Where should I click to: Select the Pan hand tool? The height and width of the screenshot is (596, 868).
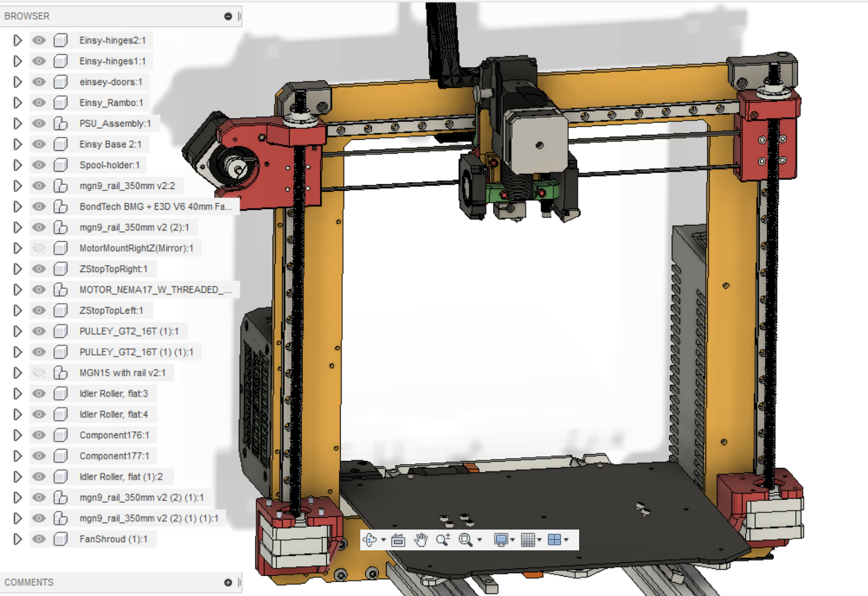[x=420, y=540]
